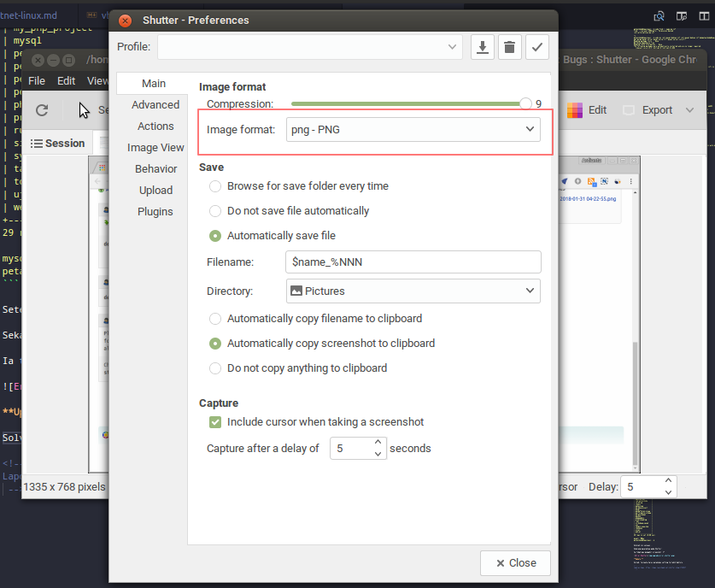Close the Preferences dialog with red button
The height and width of the screenshot is (588, 715).
(x=126, y=21)
